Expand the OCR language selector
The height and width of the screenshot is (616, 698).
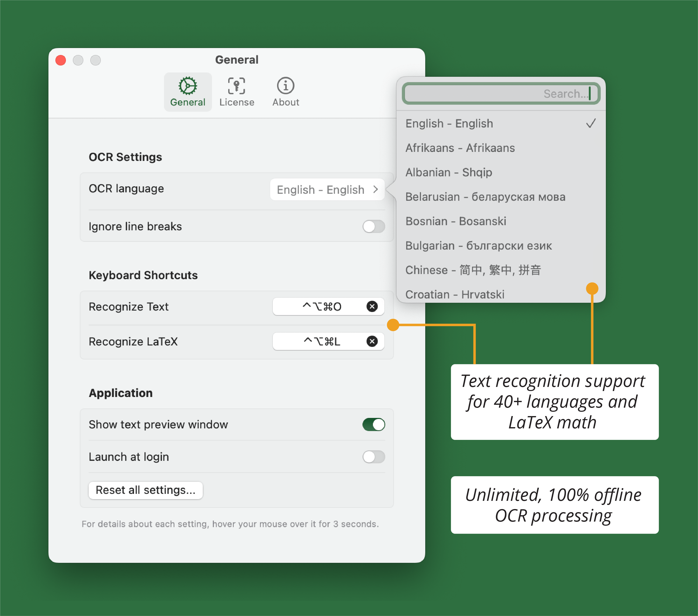(x=327, y=189)
